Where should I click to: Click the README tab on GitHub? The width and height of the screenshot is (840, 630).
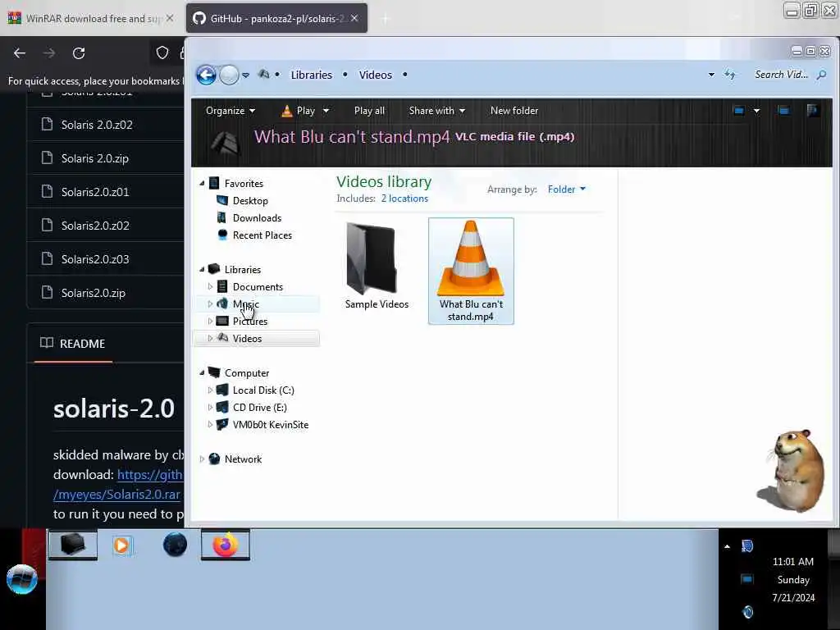click(73, 344)
